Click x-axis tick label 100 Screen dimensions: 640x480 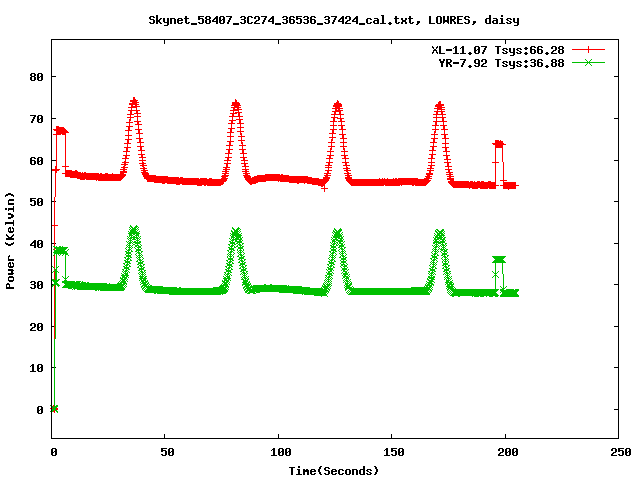[281, 452]
